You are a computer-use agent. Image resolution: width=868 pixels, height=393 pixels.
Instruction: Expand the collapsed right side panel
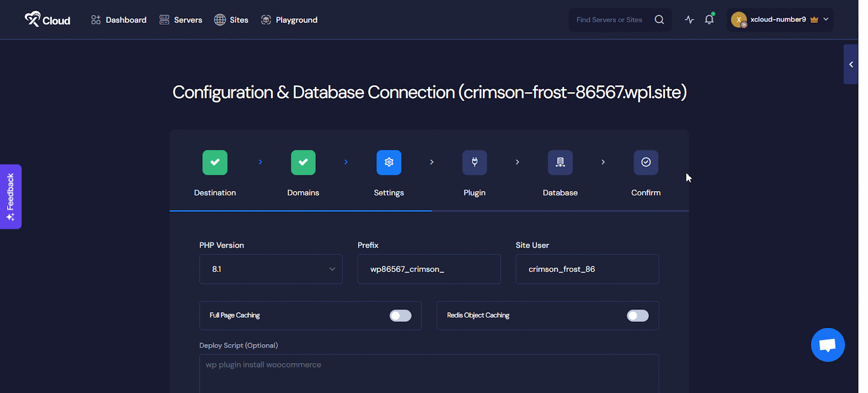(x=851, y=65)
